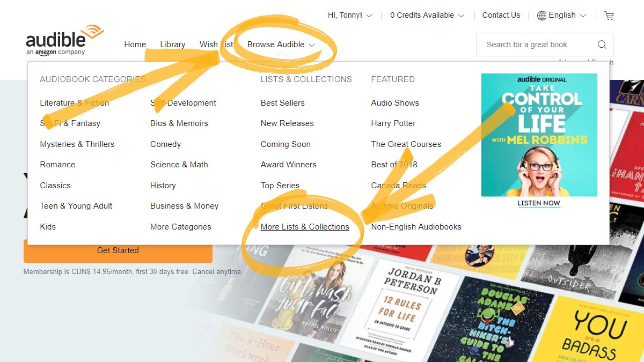
Task: Open the Home navigation item
Action: (135, 45)
